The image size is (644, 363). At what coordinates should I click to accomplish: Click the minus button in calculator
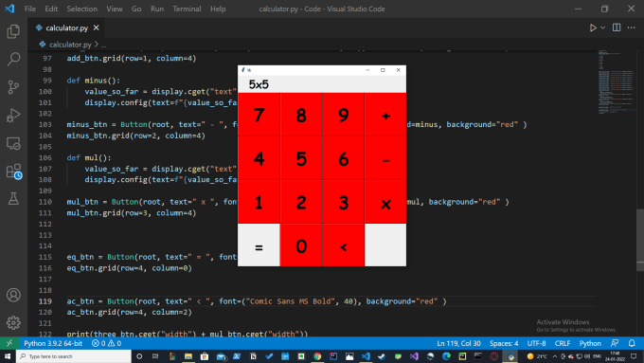pos(385,158)
